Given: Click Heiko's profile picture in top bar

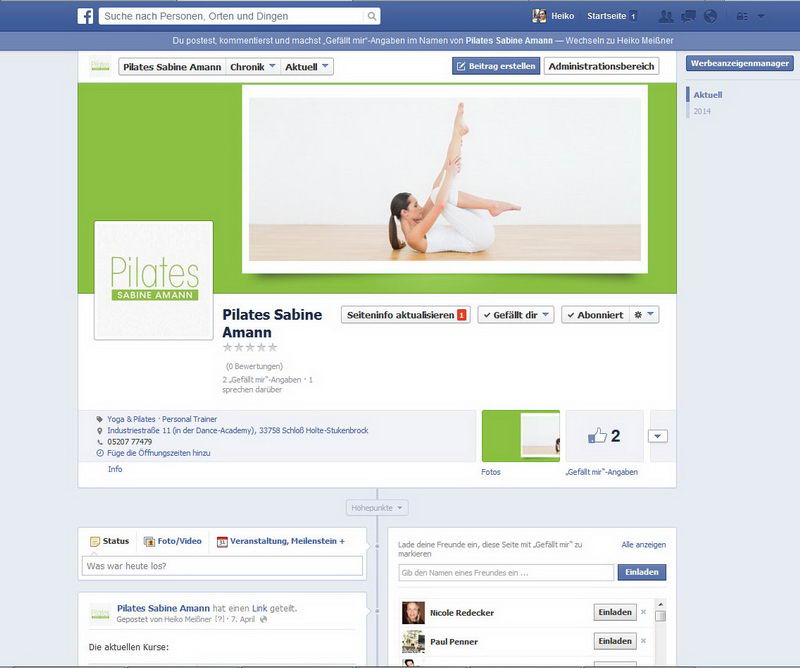Looking at the screenshot, I should (x=539, y=16).
